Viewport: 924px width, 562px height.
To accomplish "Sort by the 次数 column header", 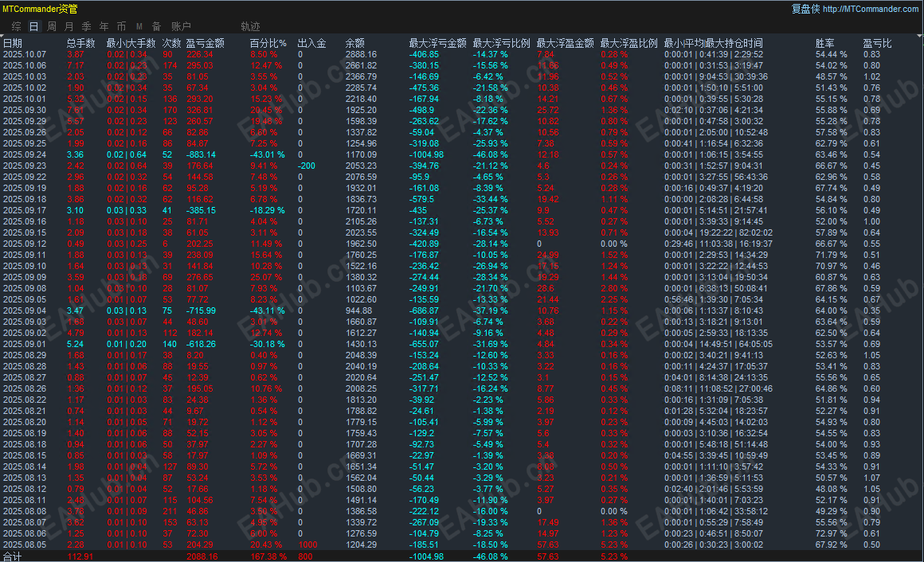I will pos(172,43).
